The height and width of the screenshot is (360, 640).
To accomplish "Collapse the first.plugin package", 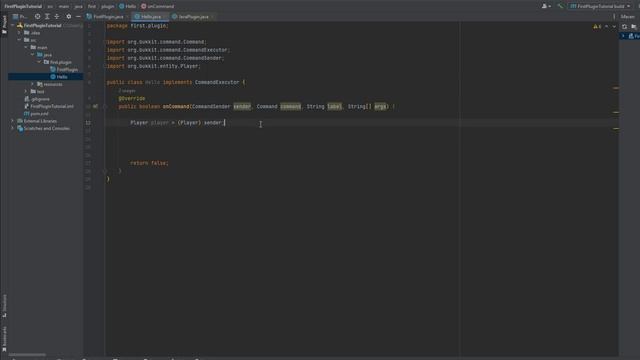I will point(39,62).
